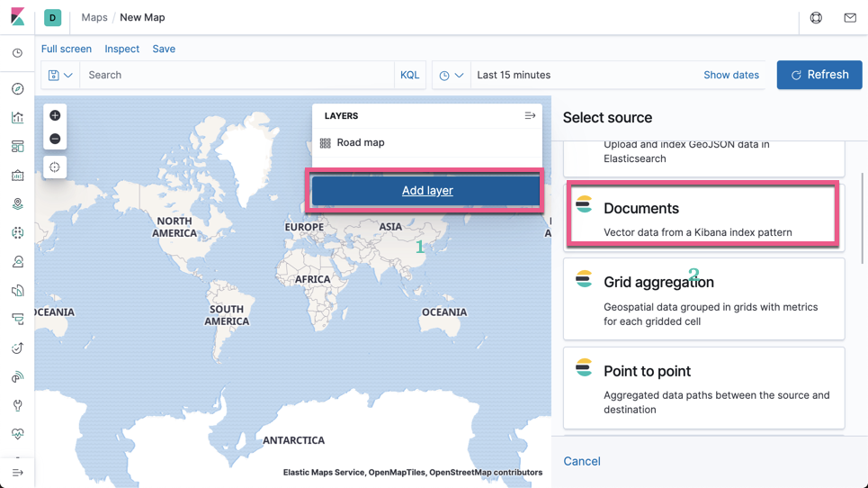Click the Kibana logo
Image resolution: width=868 pixels, height=488 pixels.
coord(18,17)
